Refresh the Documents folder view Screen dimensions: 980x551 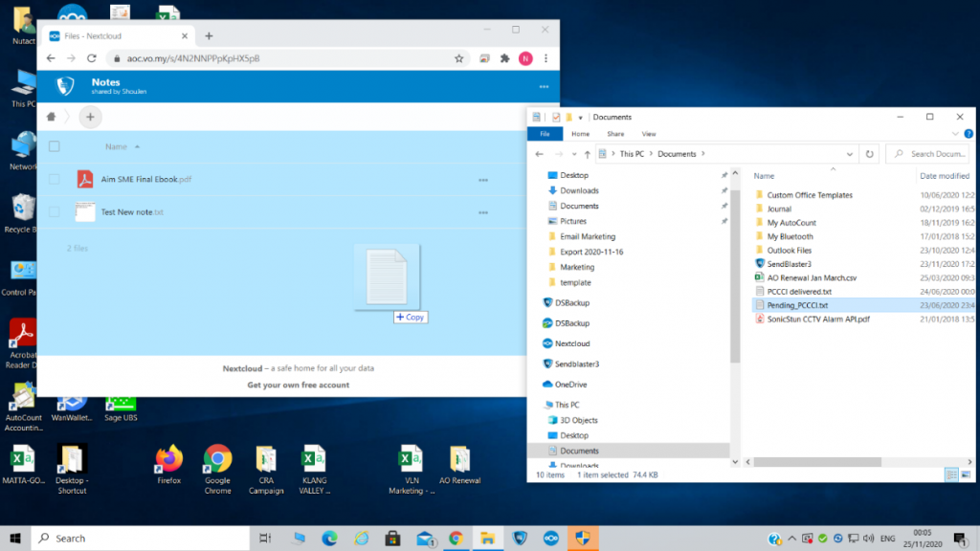(869, 154)
